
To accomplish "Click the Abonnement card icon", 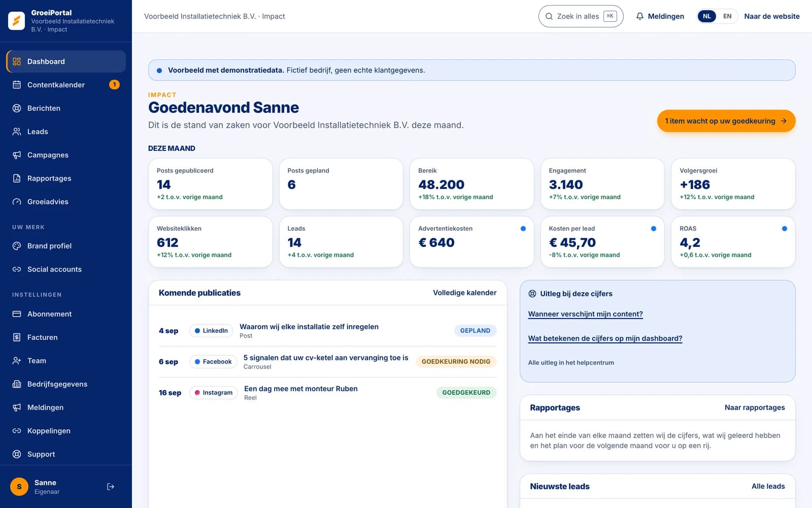I will pos(17,314).
